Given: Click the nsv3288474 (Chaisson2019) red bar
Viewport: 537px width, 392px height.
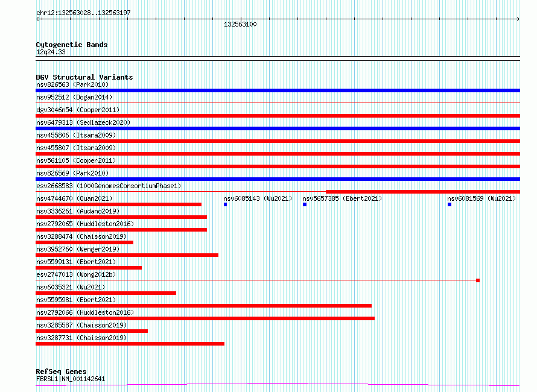Looking at the screenshot, I should [x=84, y=242].
